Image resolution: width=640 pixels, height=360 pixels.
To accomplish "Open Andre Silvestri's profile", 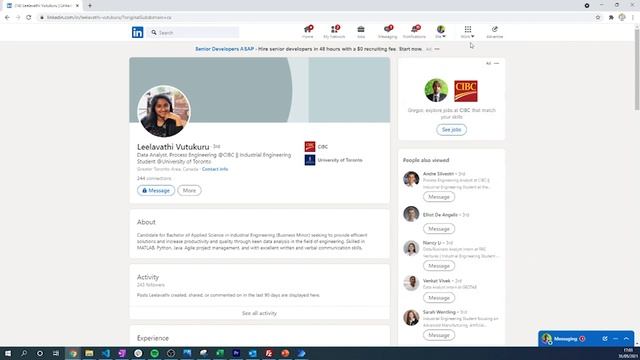I will pos(438,174).
